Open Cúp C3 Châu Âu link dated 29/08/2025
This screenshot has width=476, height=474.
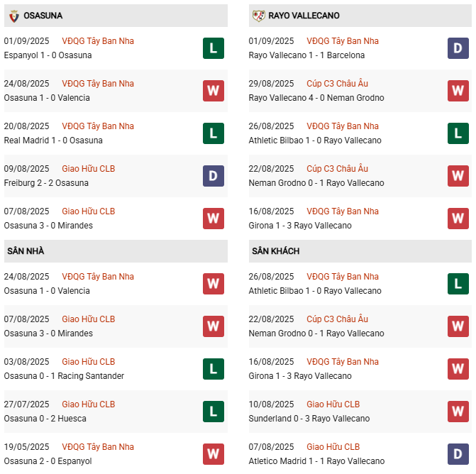coord(337,84)
